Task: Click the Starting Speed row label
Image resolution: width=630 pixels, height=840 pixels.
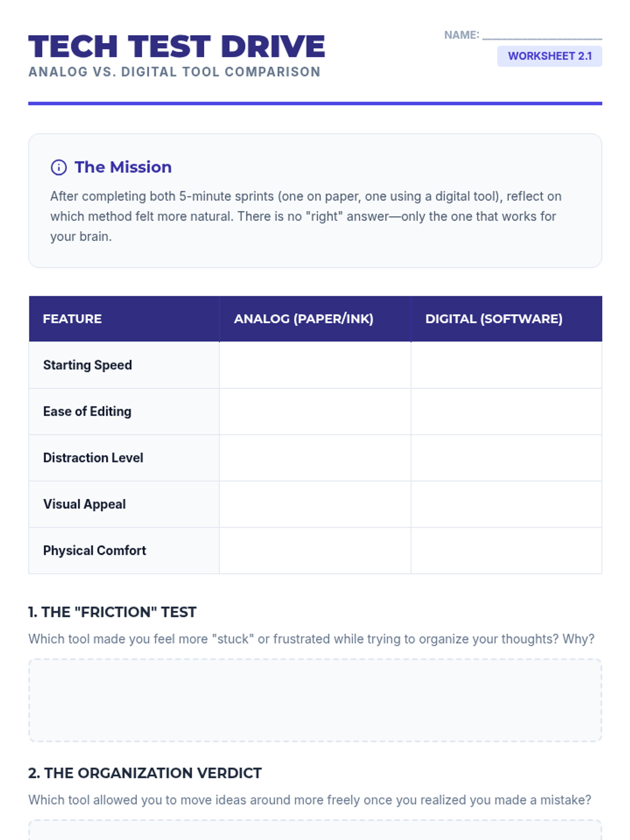Action: [88, 365]
